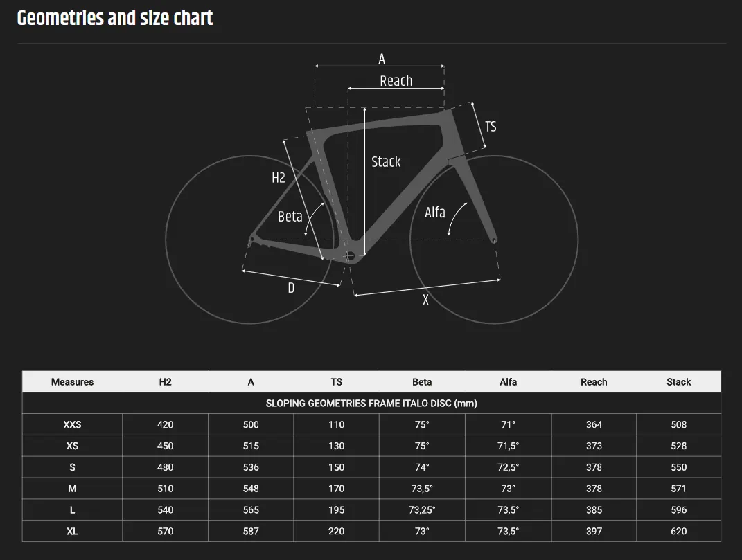Click the 620 Stack value for size XL
Image resolution: width=742 pixels, height=560 pixels.
[x=678, y=531]
